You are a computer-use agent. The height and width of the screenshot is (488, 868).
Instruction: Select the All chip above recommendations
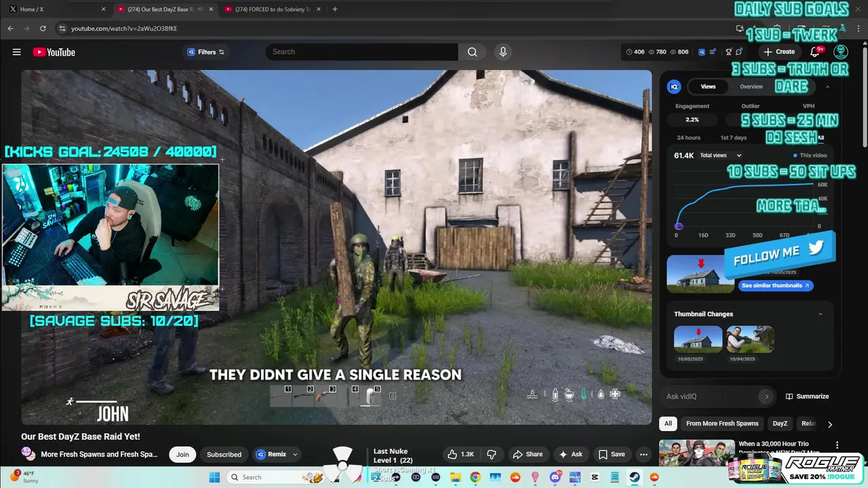pyautogui.click(x=668, y=424)
